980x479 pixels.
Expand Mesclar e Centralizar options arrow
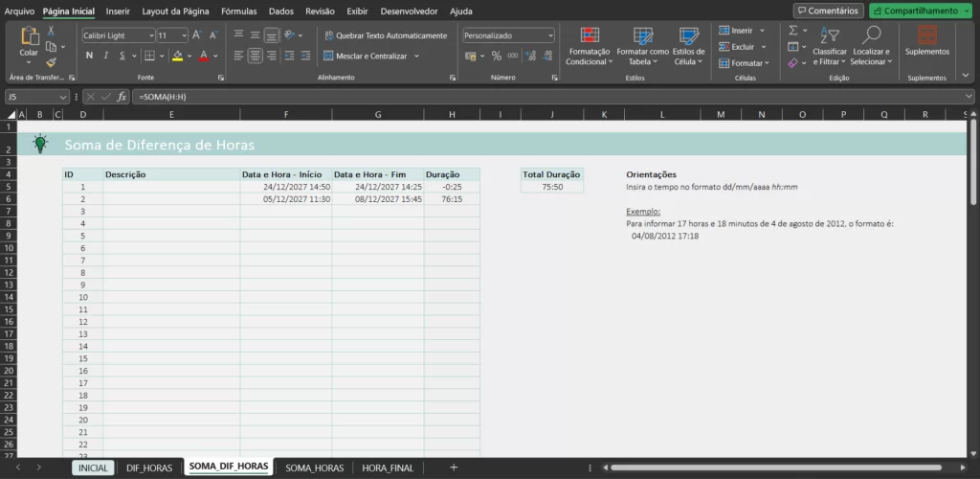(x=416, y=56)
